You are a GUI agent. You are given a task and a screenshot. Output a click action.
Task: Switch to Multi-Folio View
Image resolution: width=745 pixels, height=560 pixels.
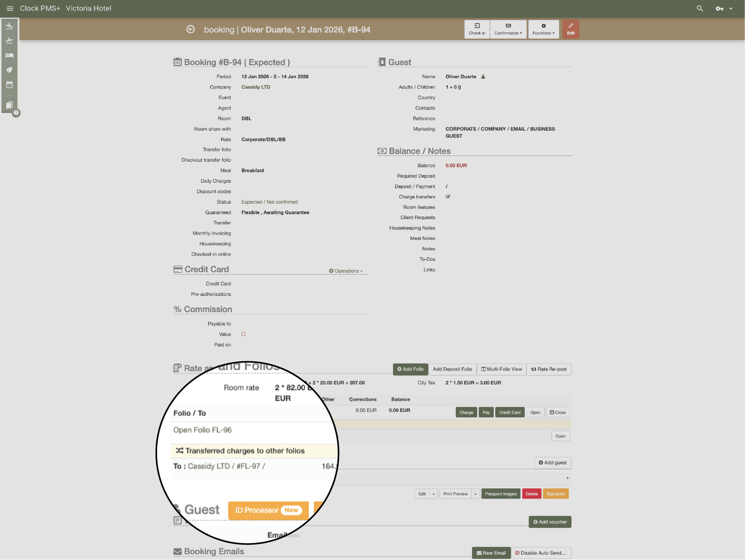click(501, 369)
